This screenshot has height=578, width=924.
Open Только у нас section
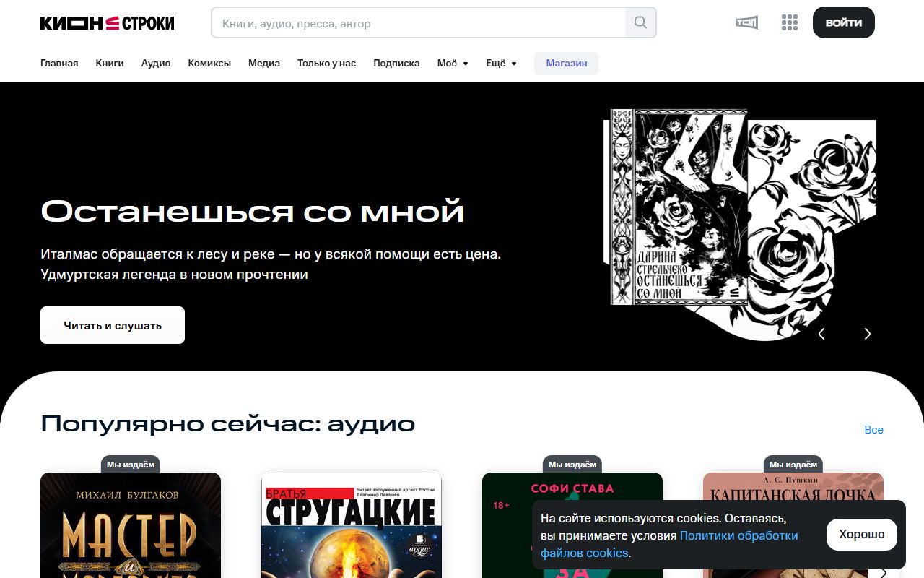[326, 63]
